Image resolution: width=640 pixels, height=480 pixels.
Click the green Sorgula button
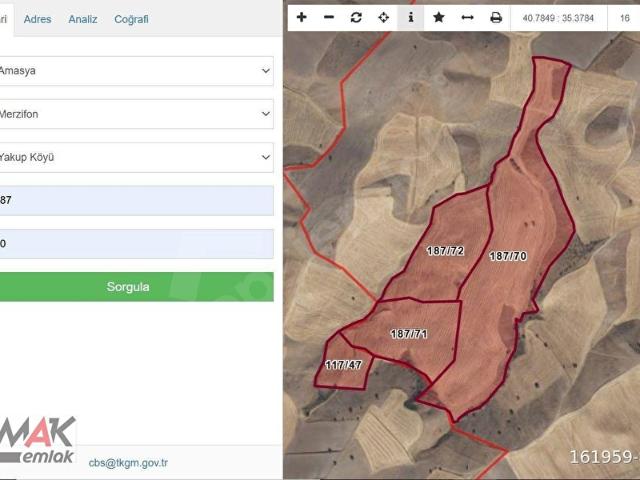pyautogui.click(x=136, y=287)
